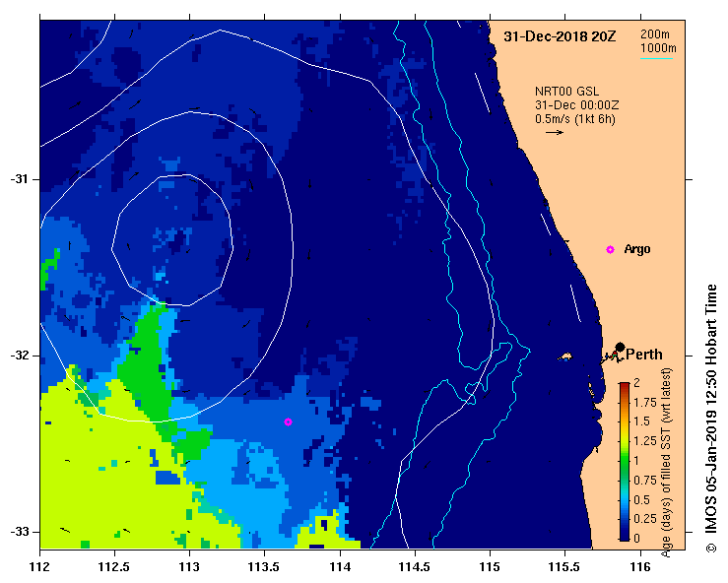Click the Age (days) of filled SST title
This screenshot has width=728, height=583.
[x=666, y=462]
